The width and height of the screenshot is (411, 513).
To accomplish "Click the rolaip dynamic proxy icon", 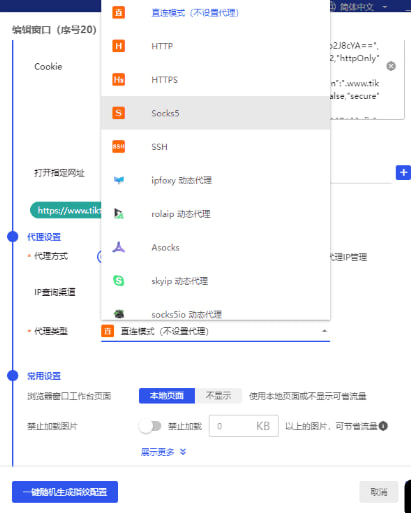I will pos(119,214).
